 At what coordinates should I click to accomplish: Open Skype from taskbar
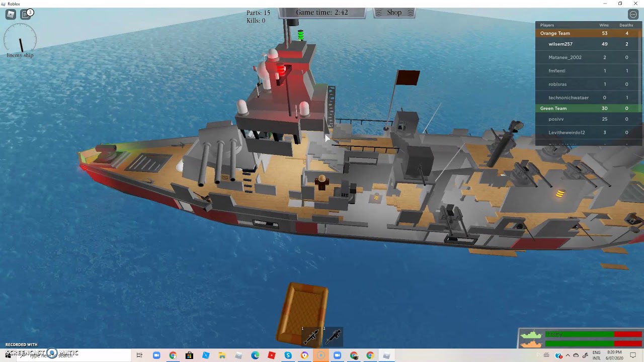[288, 355]
